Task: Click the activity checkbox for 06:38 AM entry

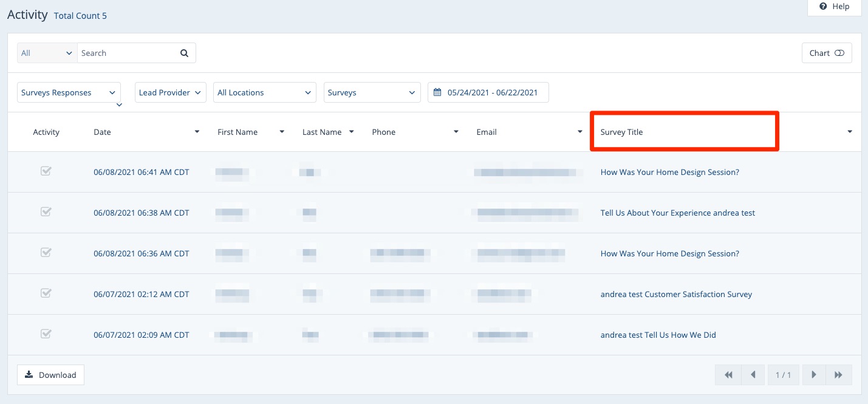Action: 46,212
